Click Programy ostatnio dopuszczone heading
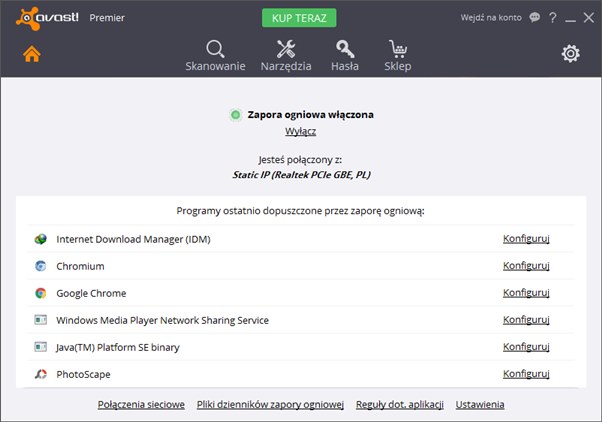Viewport: 602px width, 422px height. tap(301, 211)
